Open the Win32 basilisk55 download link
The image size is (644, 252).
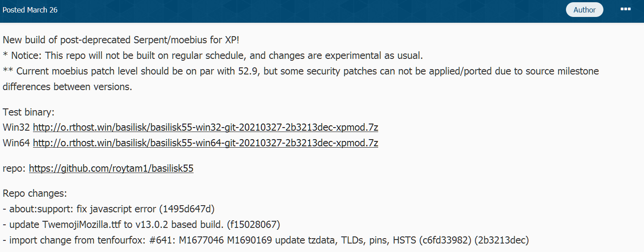pos(206,128)
